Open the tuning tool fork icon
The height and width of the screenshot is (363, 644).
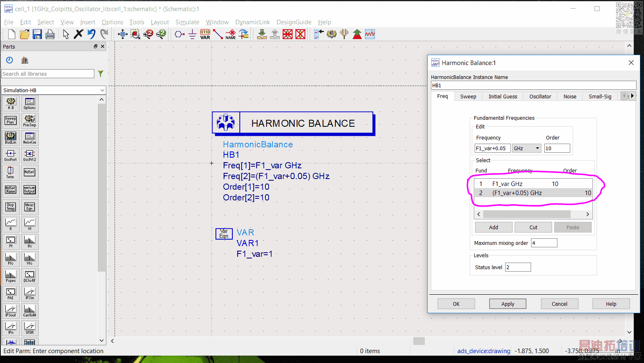[344, 34]
